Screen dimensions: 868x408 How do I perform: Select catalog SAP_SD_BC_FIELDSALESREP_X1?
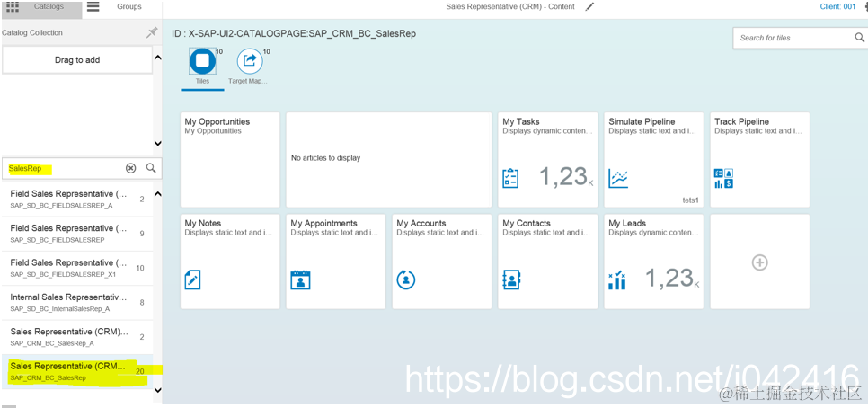tap(77, 268)
